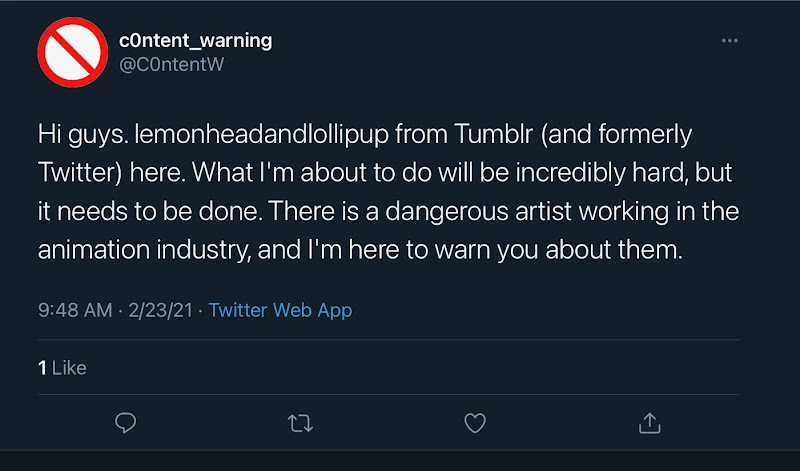800x471 pixels.
Task: Open the share tweet upload icon
Action: coord(649,423)
